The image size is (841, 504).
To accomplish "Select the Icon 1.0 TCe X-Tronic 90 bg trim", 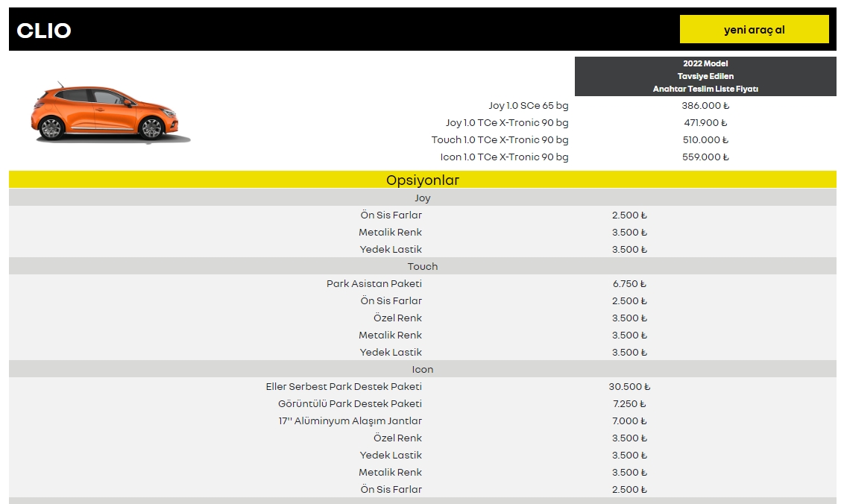I will tap(504, 157).
